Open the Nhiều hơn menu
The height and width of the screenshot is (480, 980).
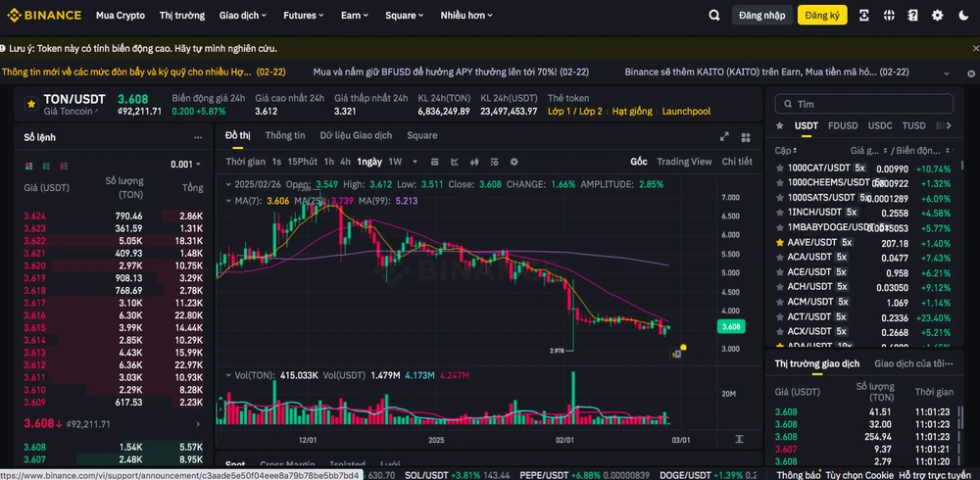pyautogui.click(x=466, y=15)
